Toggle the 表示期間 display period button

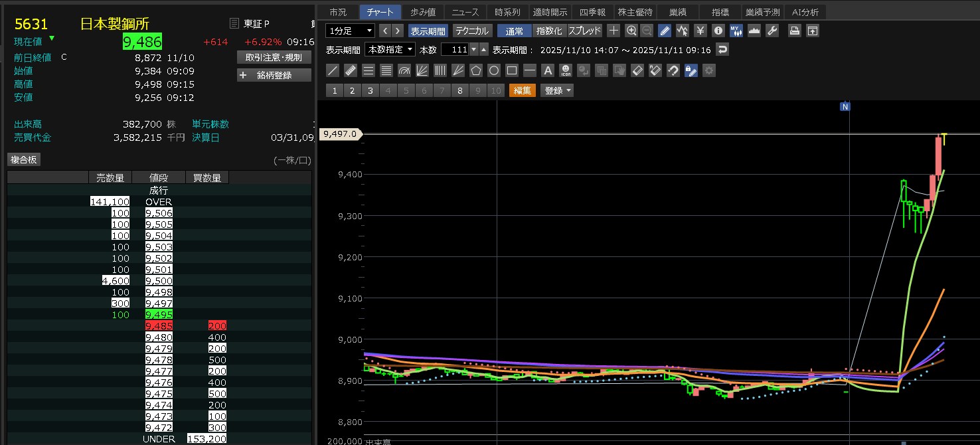click(428, 31)
